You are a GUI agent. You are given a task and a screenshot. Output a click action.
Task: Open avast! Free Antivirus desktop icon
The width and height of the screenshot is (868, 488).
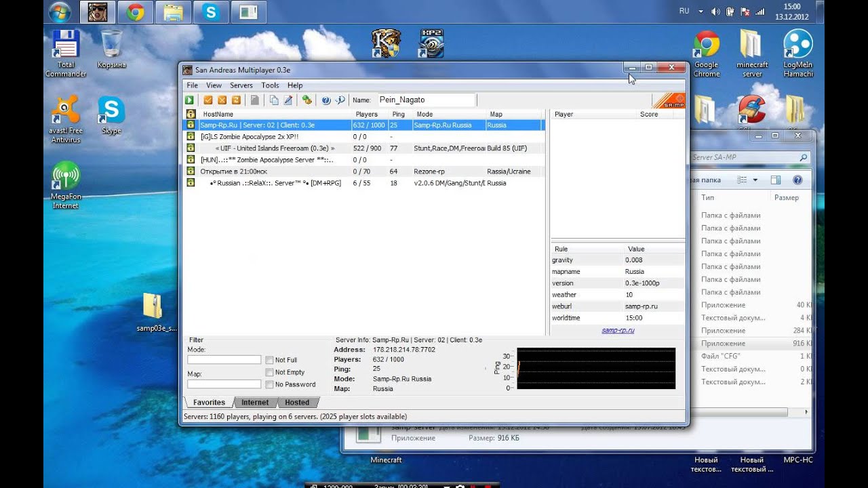[66, 119]
